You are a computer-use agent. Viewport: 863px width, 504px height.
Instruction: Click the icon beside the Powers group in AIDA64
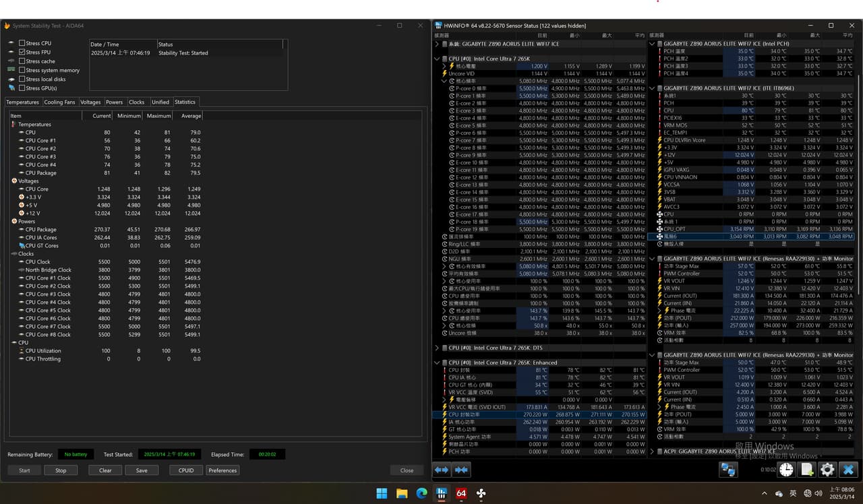click(x=14, y=222)
